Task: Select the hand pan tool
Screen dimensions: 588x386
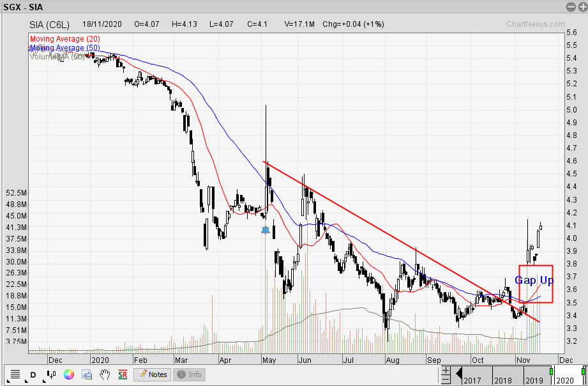Action: pos(105,374)
